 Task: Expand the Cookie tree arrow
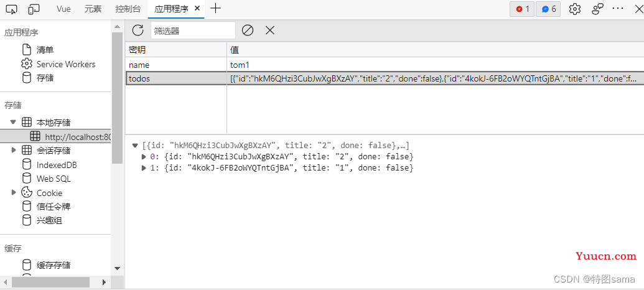(14, 192)
